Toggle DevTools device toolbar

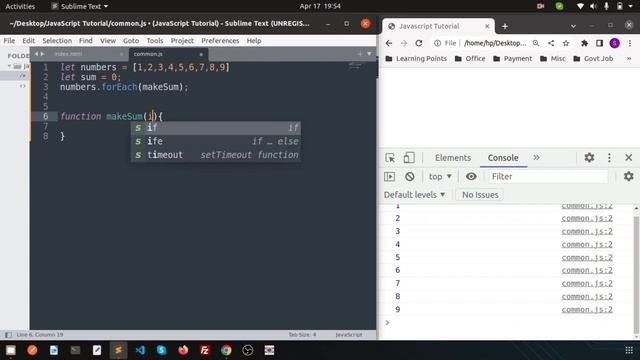(x=409, y=158)
